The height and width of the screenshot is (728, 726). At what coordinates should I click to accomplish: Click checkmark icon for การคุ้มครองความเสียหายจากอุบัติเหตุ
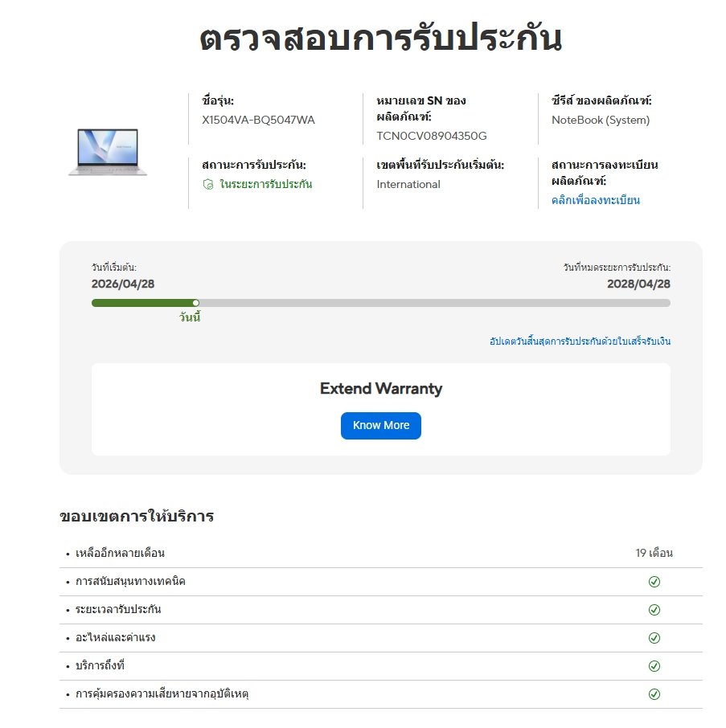(x=654, y=694)
